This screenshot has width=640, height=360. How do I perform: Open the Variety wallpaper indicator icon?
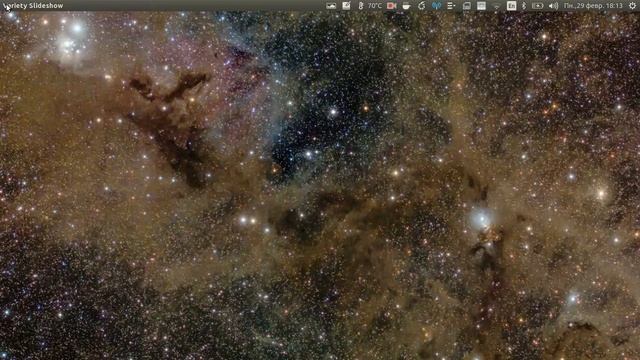(331, 6)
